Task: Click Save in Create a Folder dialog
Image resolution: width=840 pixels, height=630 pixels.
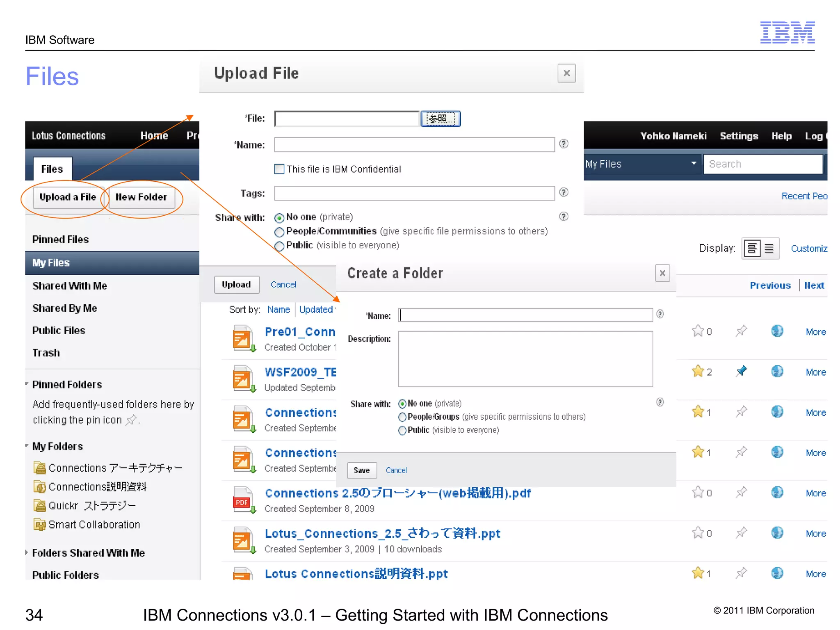Action: (362, 470)
